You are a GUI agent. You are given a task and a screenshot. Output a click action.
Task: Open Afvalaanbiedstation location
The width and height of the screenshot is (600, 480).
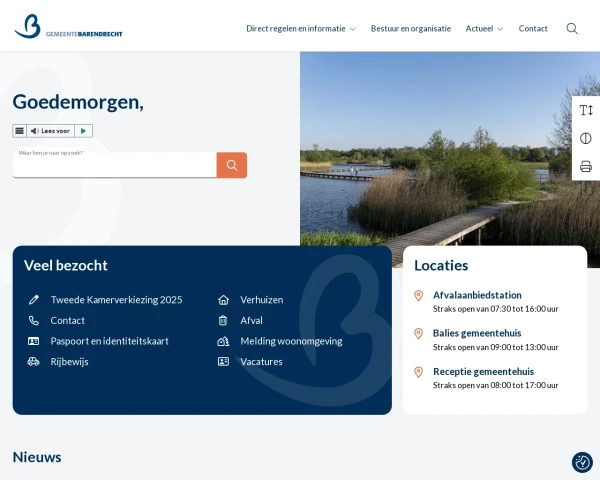[477, 295]
